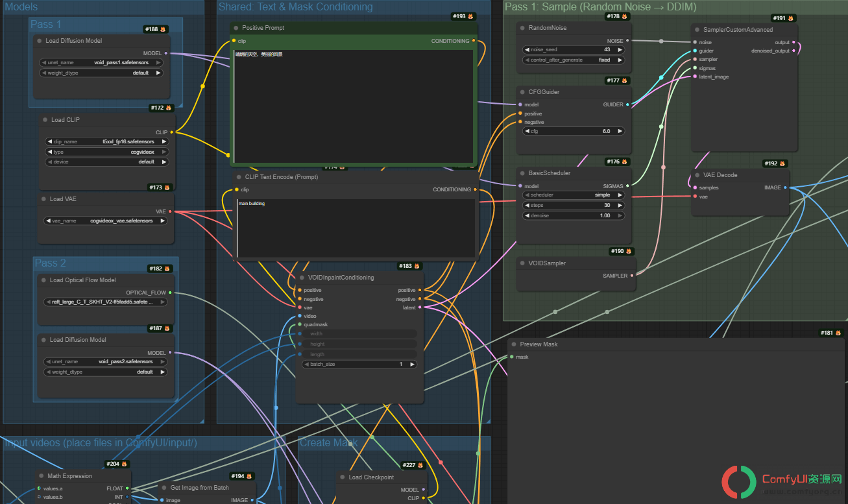This screenshot has height=504, width=848.
Task: Open the unet_name dropdown showing void_pass2.safetensors
Action: pos(104,361)
